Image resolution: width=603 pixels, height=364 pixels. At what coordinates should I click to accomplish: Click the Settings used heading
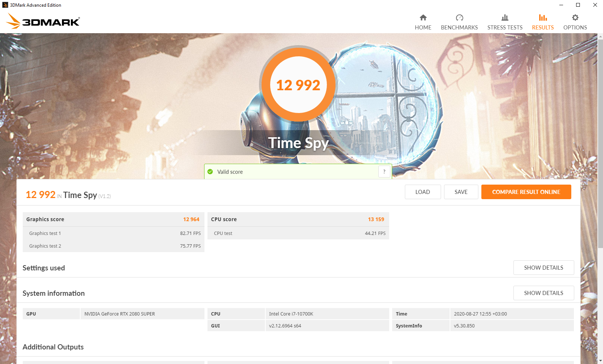pyautogui.click(x=44, y=268)
